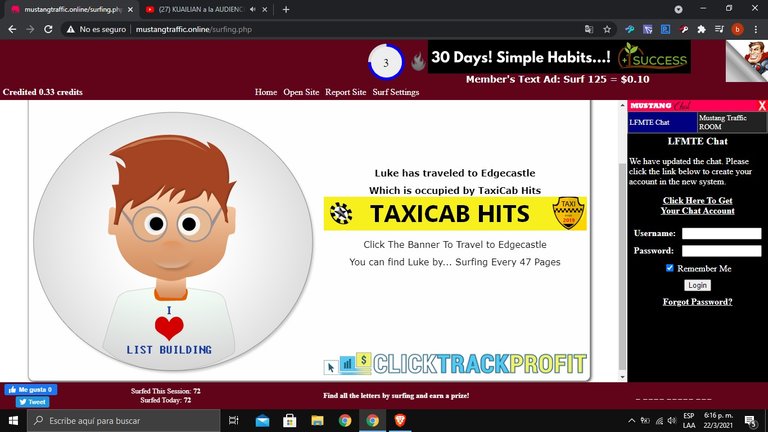Click the TaxiCab Hits yellow banner
This screenshot has height=432, width=768.
pos(455,214)
